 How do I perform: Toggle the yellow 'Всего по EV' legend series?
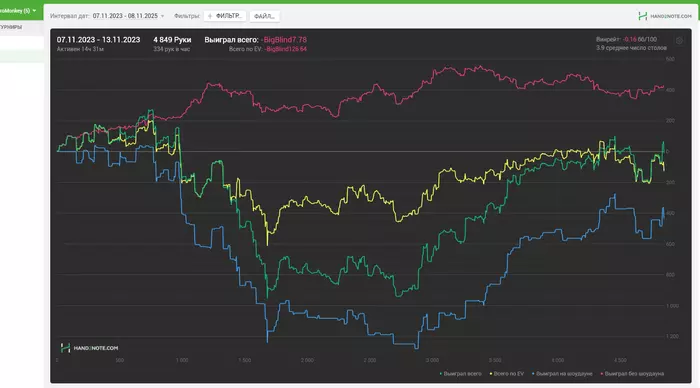tap(507, 374)
